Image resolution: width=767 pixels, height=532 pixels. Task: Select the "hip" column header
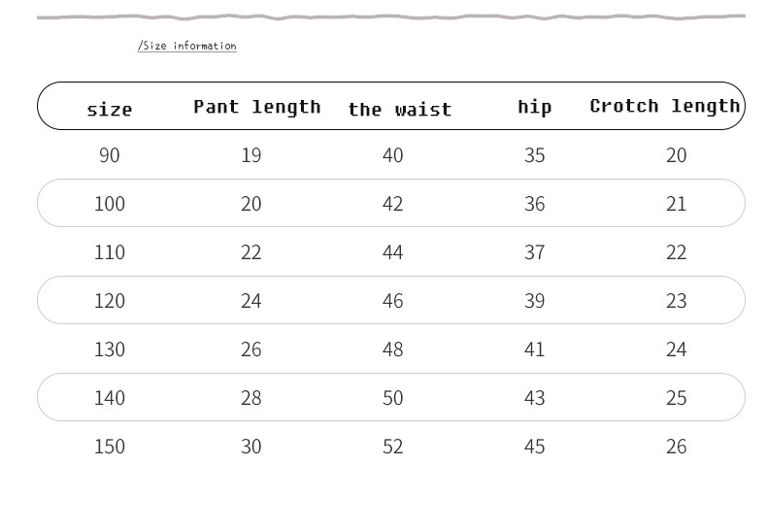click(534, 107)
